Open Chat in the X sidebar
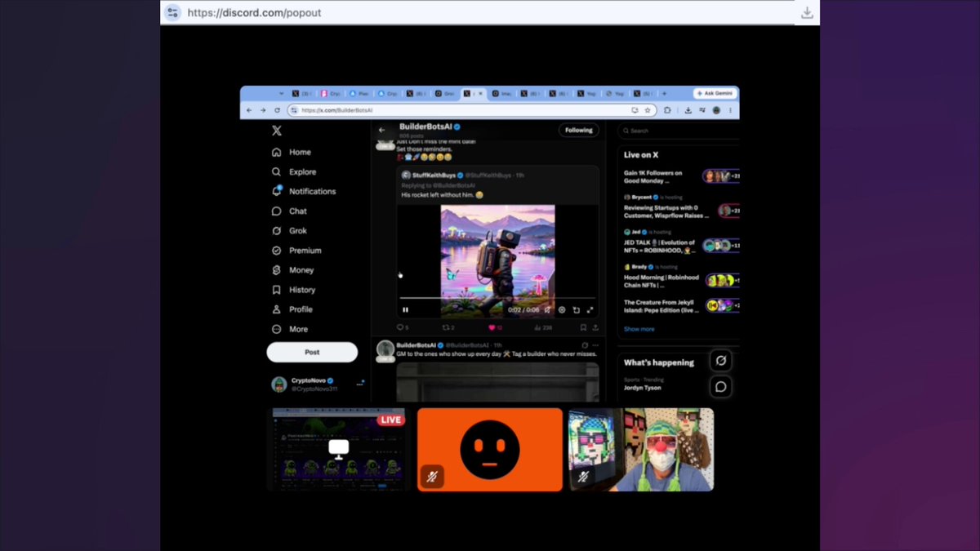 [x=289, y=211]
